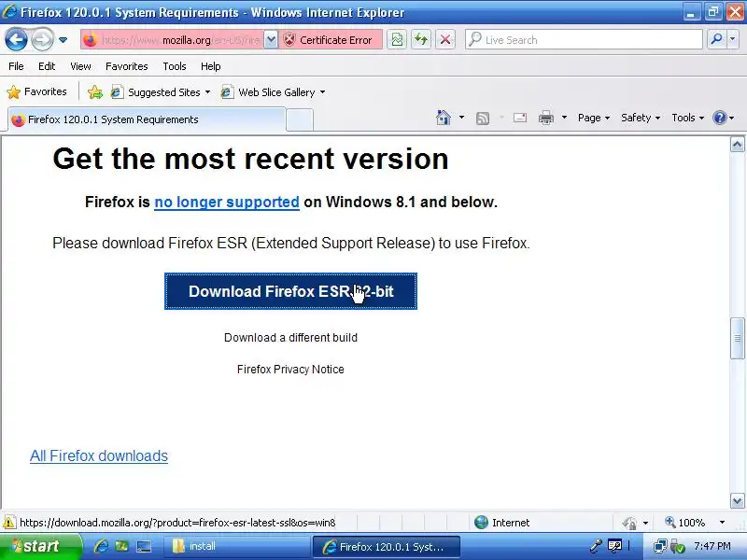Expand the Print options dropdown arrow

(x=564, y=118)
